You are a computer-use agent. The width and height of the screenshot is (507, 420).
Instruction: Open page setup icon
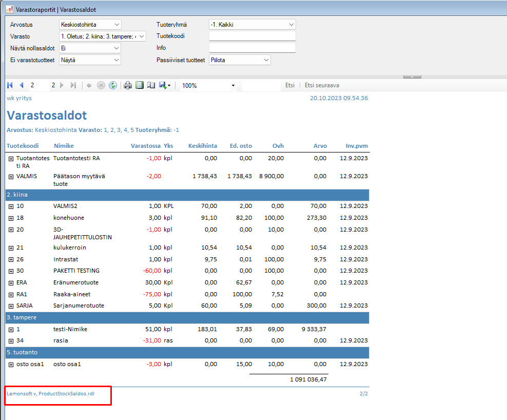151,85
